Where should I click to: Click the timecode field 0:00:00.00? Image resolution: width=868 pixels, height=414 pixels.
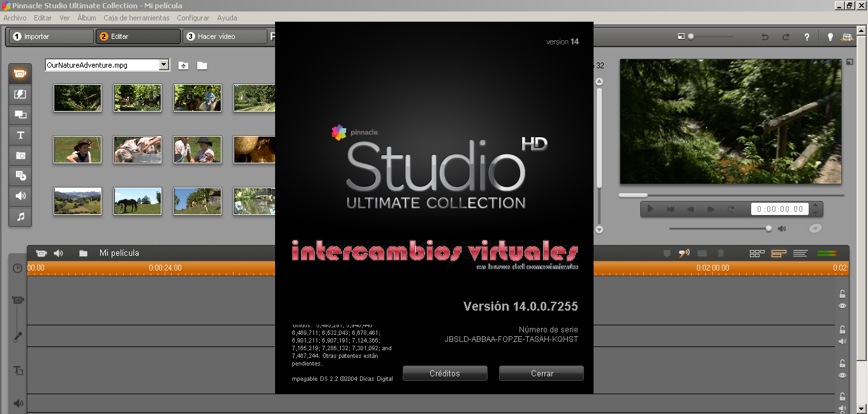779,209
